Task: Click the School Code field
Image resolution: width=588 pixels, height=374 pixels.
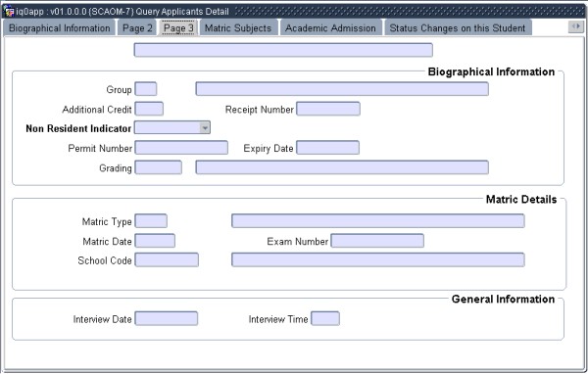Action: (167, 259)
